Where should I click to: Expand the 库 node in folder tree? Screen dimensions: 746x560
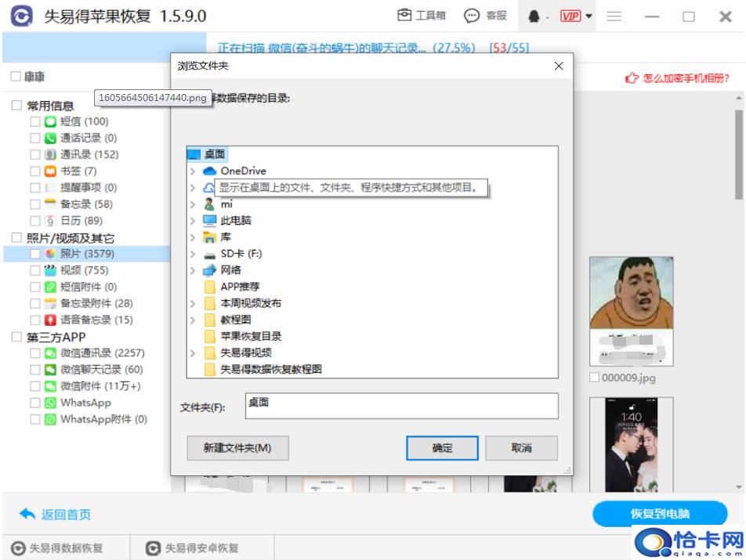(193, 237)
